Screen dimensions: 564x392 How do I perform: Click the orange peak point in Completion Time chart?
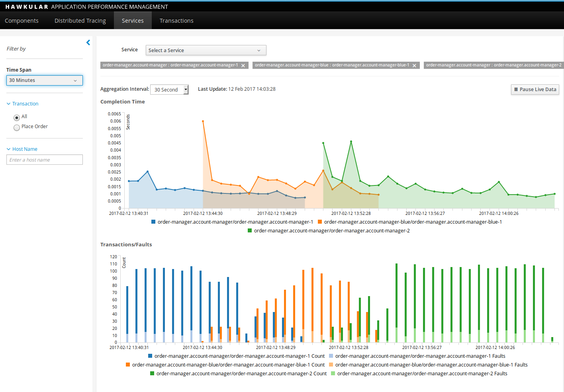coord(203,121)
